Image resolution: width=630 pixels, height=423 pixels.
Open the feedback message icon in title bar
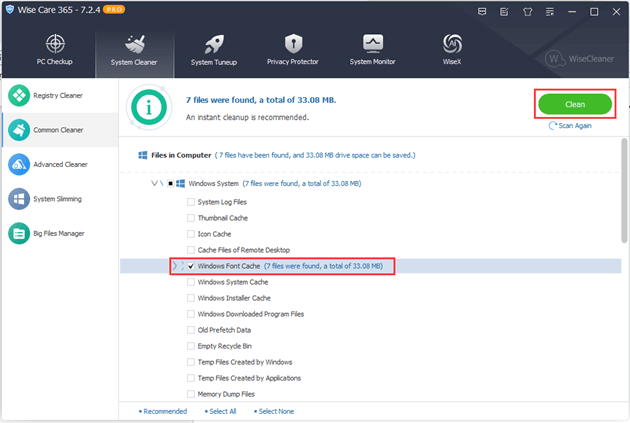pos(482,12)
